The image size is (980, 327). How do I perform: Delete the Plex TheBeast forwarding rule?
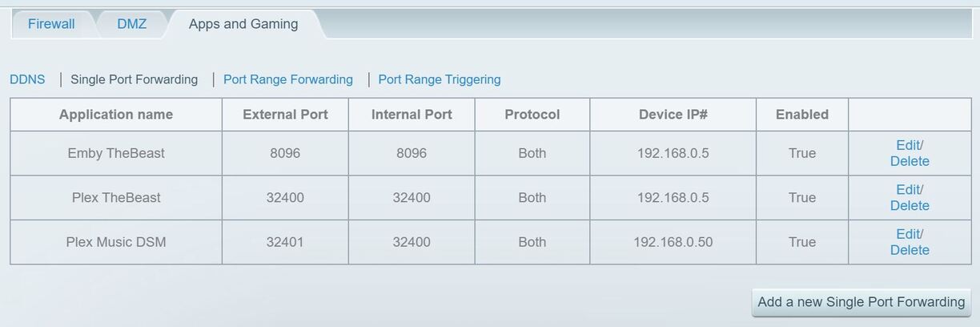click(910, 205)
